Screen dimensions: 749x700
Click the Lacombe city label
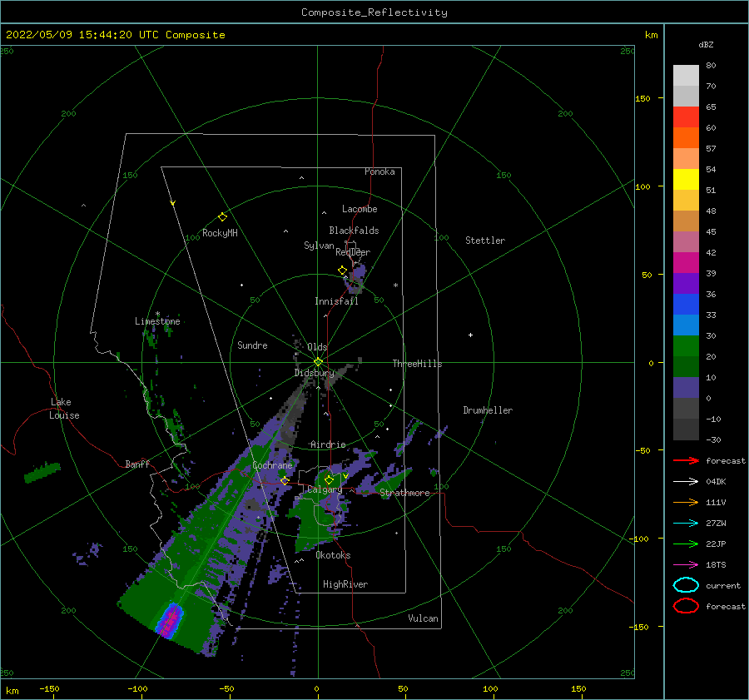[x=360, y=209]
